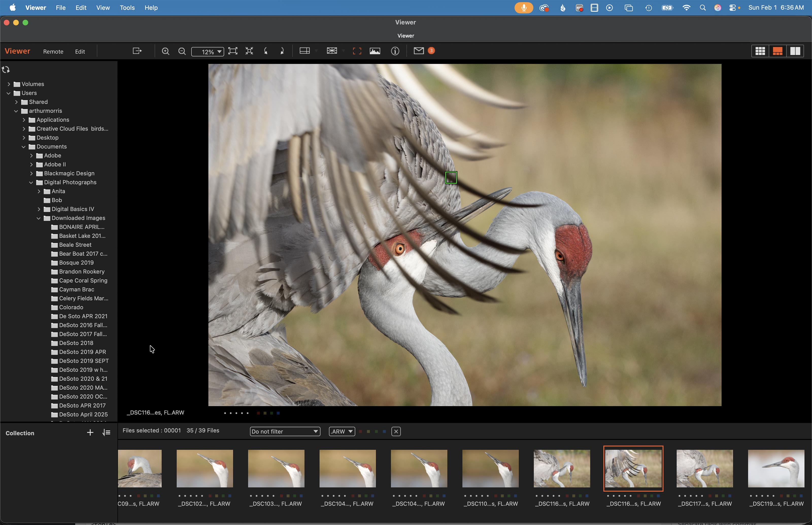Image resolution: width=812 pixels, height=525 pixels.
Task: Switch to thumbnail grid view mode
Action: coord(760,51)
